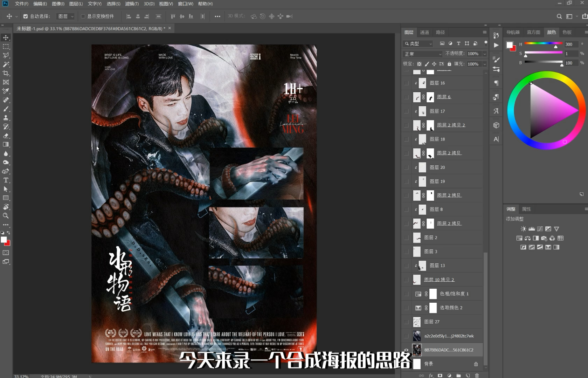Open the 3D panel cube icon
The height and width of the screenshot is (378, 588).
coord(496,125)
